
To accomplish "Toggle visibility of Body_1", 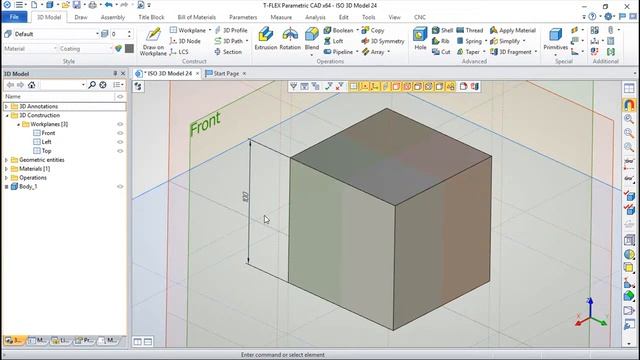I will point(120,187).
